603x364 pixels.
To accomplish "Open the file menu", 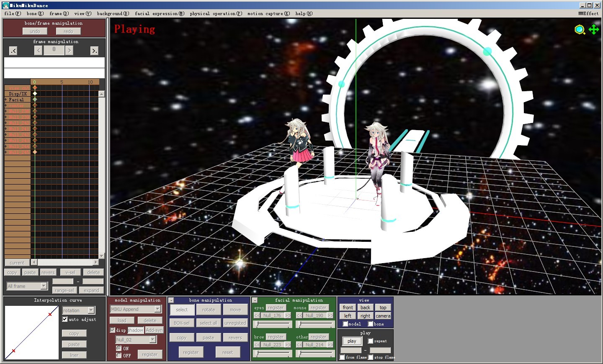I will [x=13, y=13].
